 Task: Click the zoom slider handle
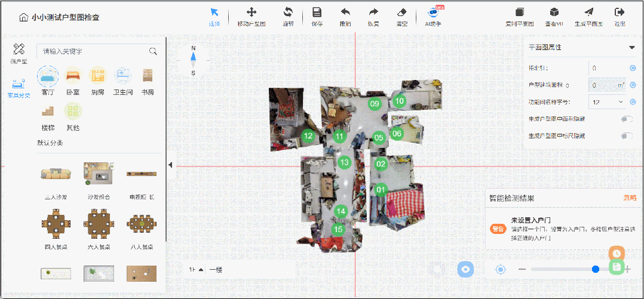pos(596,269)
